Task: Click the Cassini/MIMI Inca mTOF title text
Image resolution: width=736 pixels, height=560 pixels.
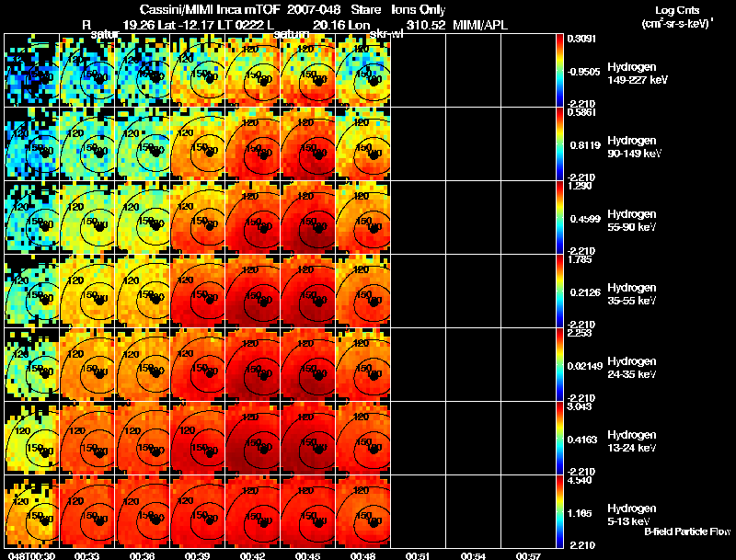Action: click(x=211, y=10)
